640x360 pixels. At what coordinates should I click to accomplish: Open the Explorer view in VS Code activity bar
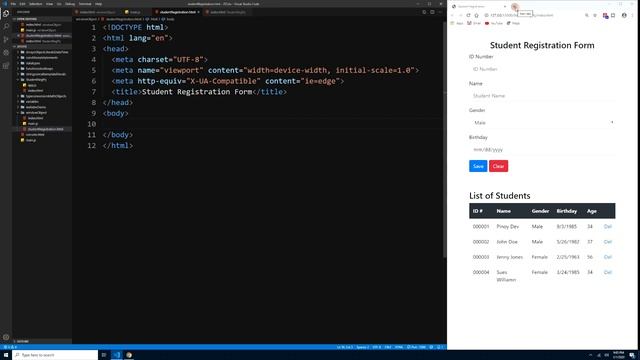6,13
